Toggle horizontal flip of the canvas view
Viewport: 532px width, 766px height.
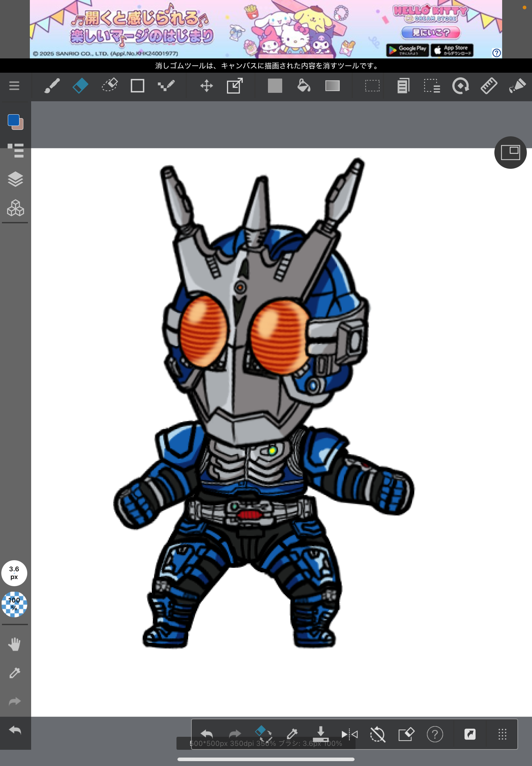[x=349, y=734]
